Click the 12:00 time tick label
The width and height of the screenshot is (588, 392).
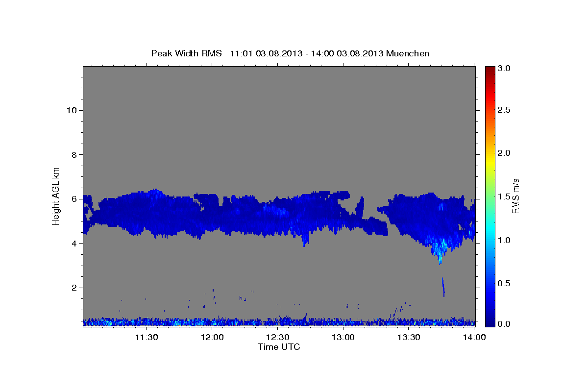point(212,337)
